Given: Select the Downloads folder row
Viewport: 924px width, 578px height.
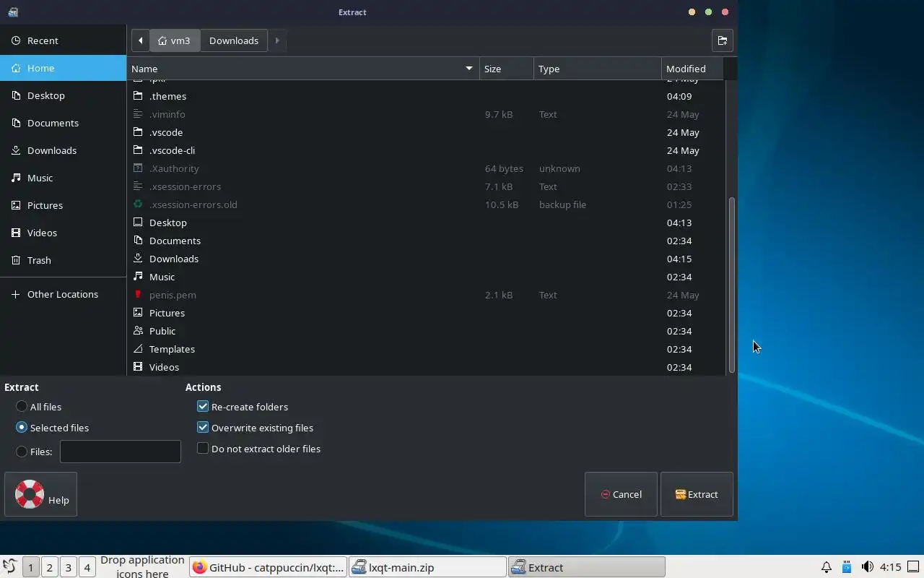Looking at the screenshot, I should point(426,259).
